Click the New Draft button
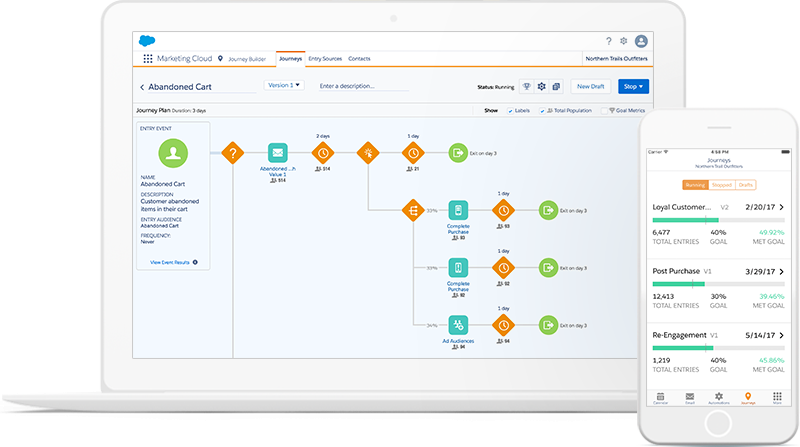Image resolution: width=800 pixels, height=447 pixels. tap(591, 87)
